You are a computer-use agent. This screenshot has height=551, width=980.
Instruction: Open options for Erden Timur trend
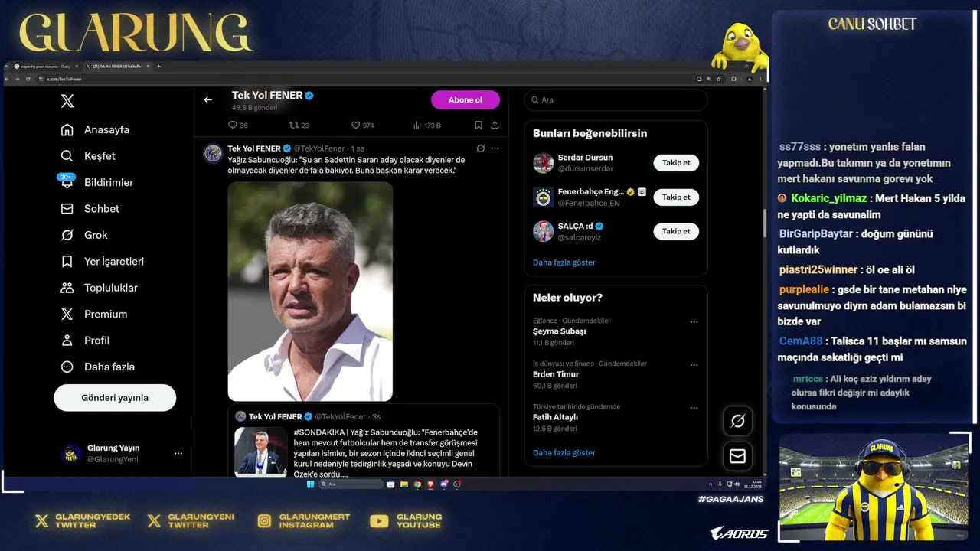(x=694, y=365)
